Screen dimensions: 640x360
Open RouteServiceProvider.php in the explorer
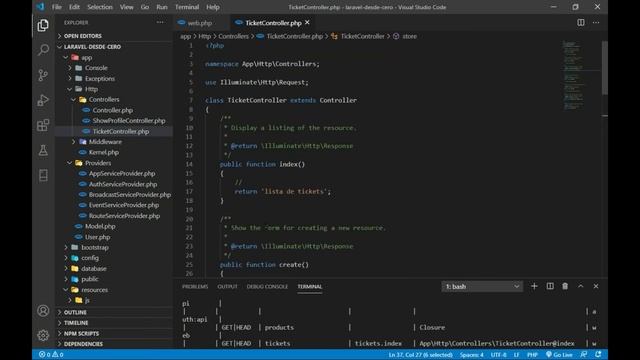(124, 216)
